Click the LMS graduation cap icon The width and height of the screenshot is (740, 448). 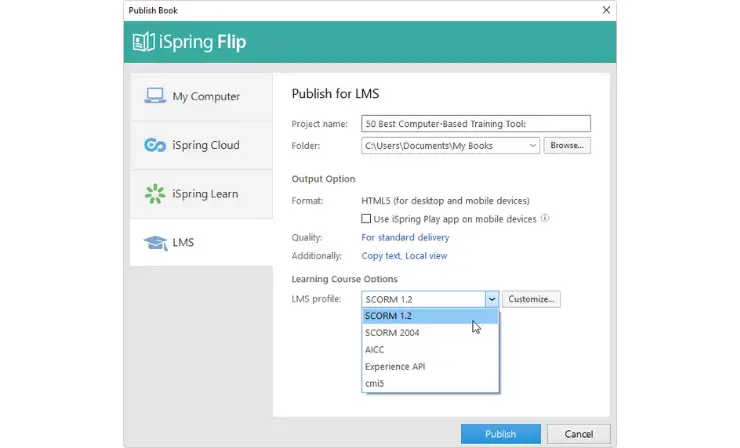tap(155, 243)
